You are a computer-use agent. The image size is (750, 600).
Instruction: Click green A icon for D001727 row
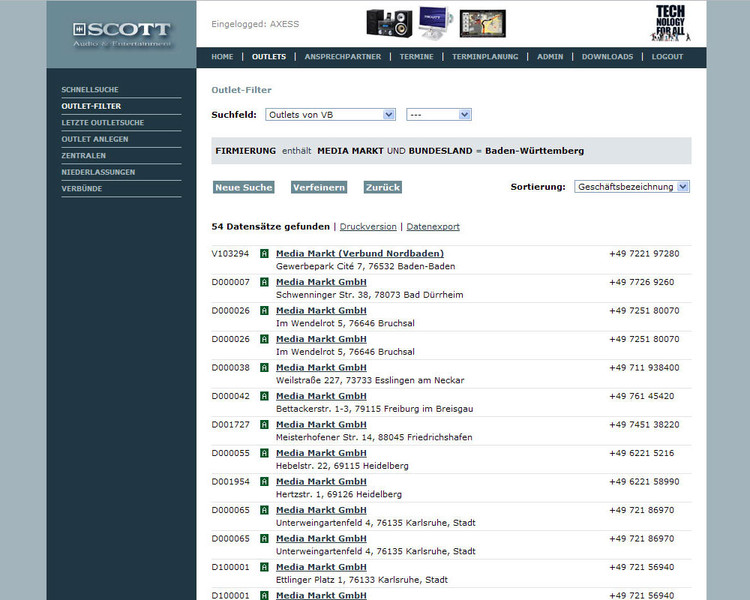coord(264,424)
